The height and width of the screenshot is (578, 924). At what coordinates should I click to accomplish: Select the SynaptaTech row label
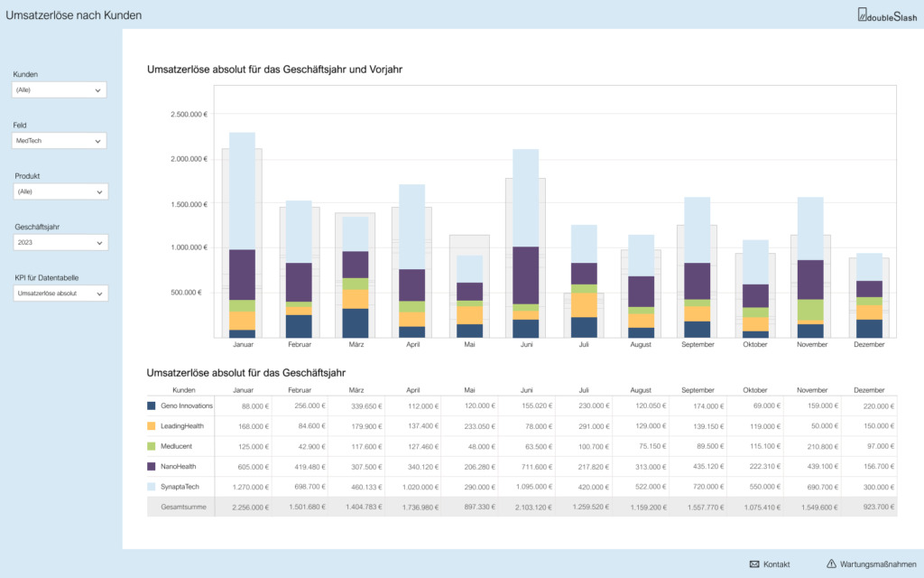click(x=180, y=487)
